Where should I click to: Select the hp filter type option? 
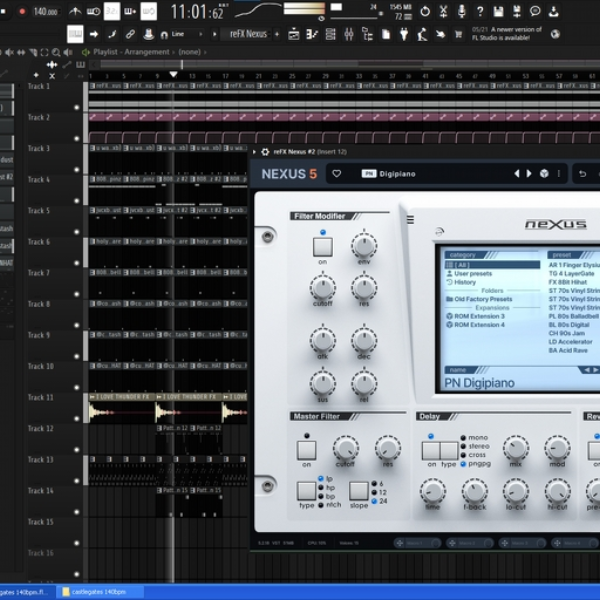[x=326, y=488]
